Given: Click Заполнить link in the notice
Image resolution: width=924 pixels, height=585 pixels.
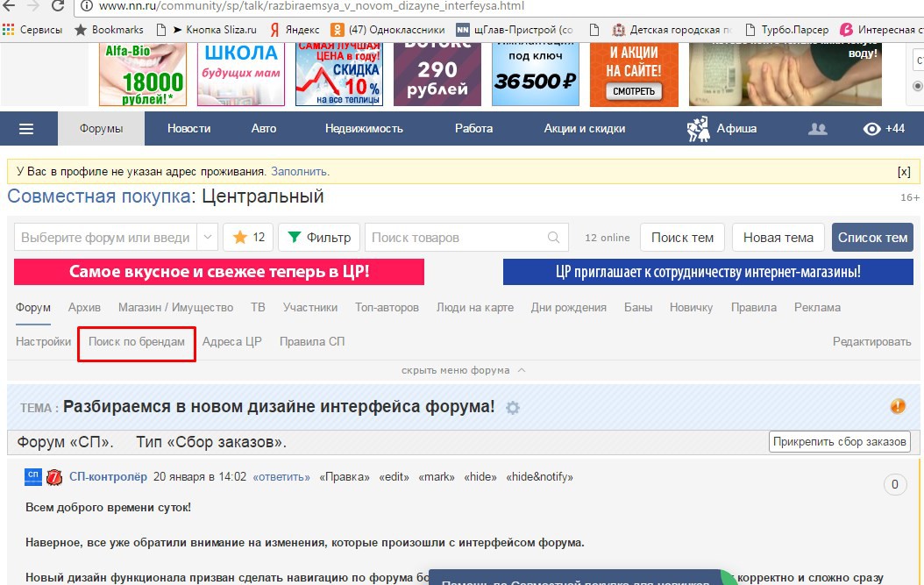Looking at the screenshot, I should [300, 172].
